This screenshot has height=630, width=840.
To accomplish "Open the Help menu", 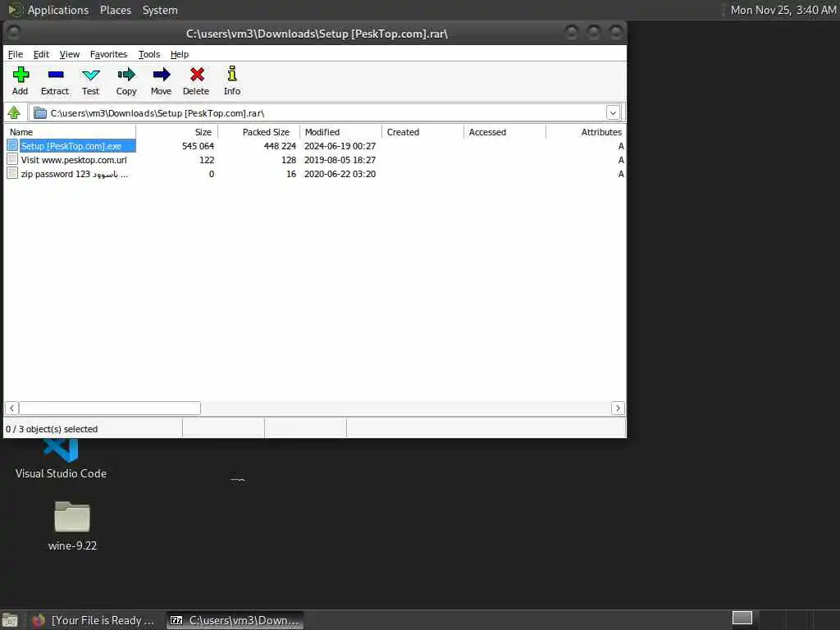I will click(180, 54).
